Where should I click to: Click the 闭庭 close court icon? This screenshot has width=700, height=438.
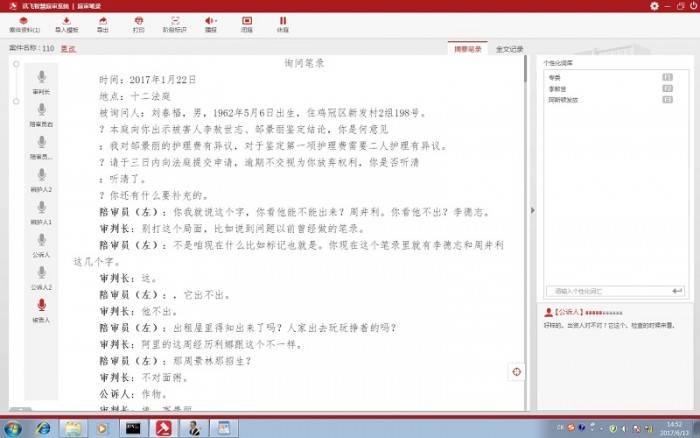[x=247, y=24]
